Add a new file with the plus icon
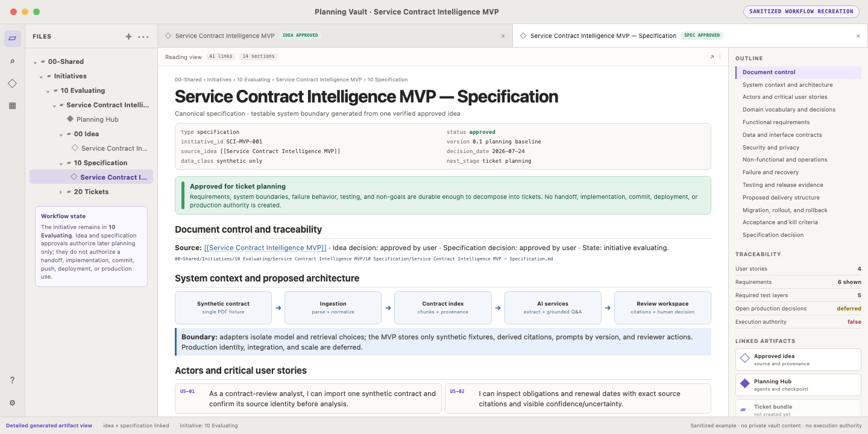This screenshot has width=868, height=434. (x=128, y=37)
